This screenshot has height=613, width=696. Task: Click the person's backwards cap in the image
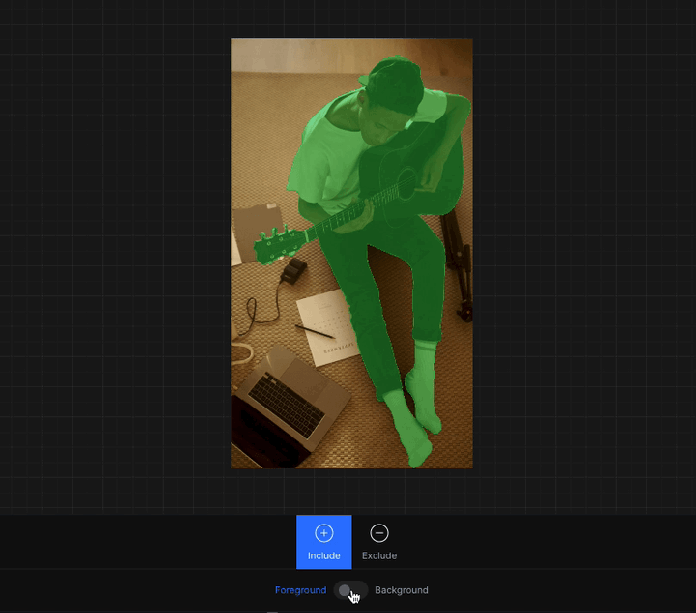tap(395, 82)
